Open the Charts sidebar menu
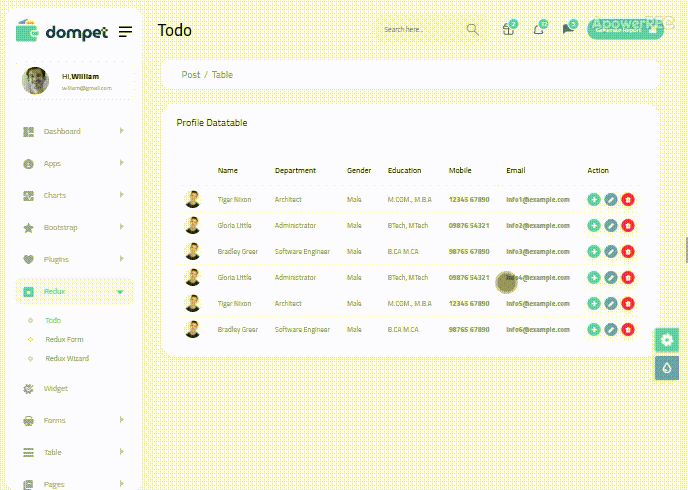The width and height of the screenshot is (688, 490). tap(73, 195)
